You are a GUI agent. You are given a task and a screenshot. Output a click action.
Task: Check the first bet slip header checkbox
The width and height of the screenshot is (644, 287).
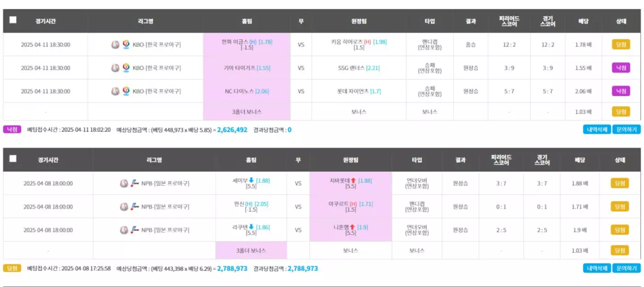coord(13,20)
